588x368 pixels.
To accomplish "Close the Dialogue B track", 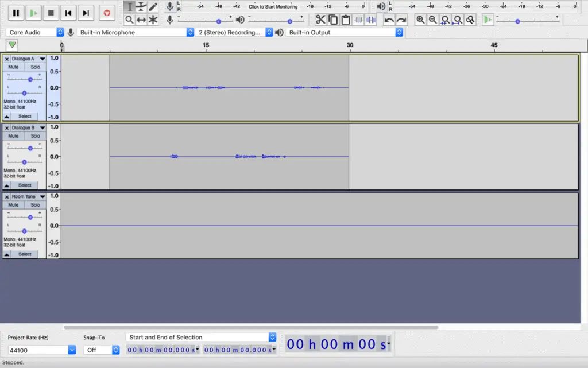I will 7,128.
